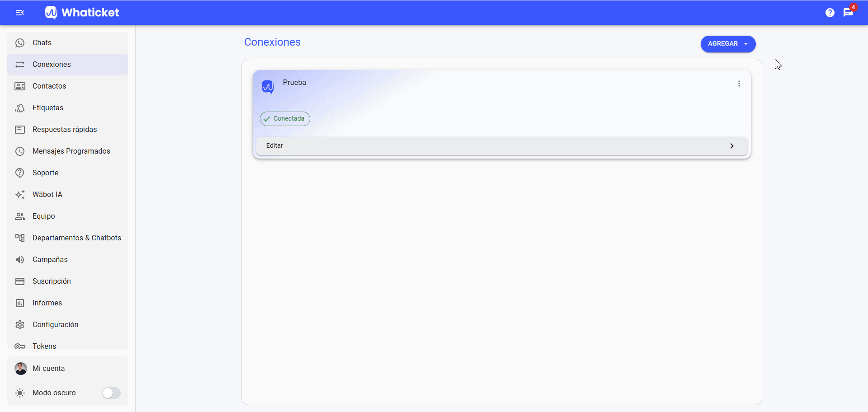This screenshot has width=868, height=412.
Task: Open the AGREGAR dropdown button
Action: click(x=728, y=44)
